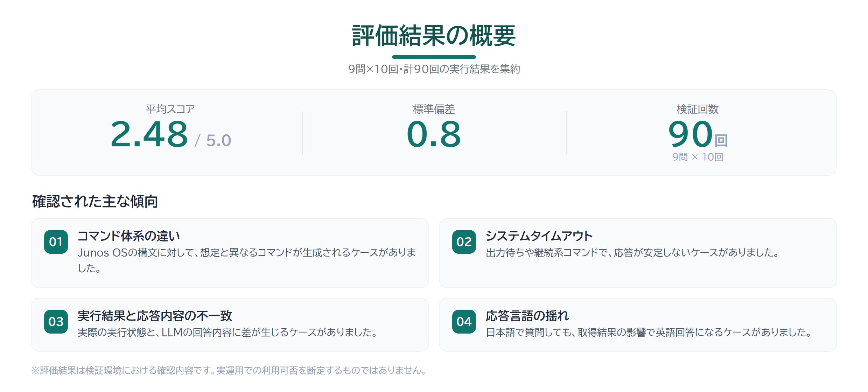This screenshot has width=868, height=392.
Task: Click the 02 number badge
Action: [x=464, y=242]
